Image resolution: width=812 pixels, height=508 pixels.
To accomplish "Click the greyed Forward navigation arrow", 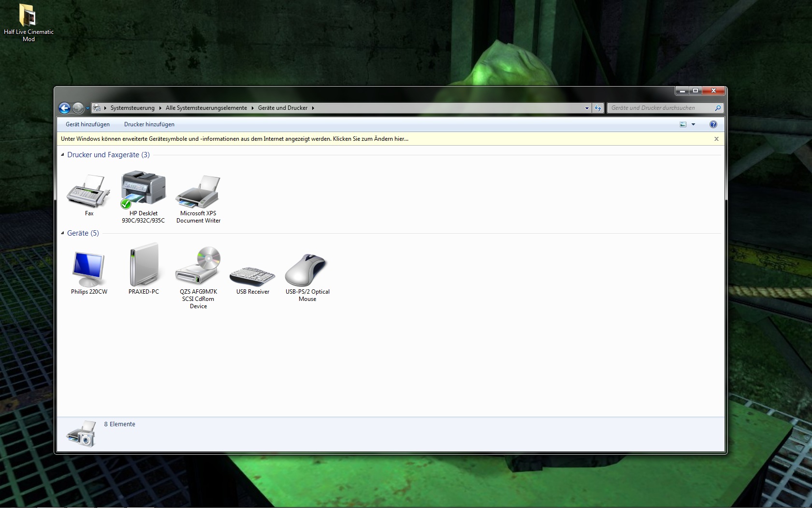I will point(78,108).
